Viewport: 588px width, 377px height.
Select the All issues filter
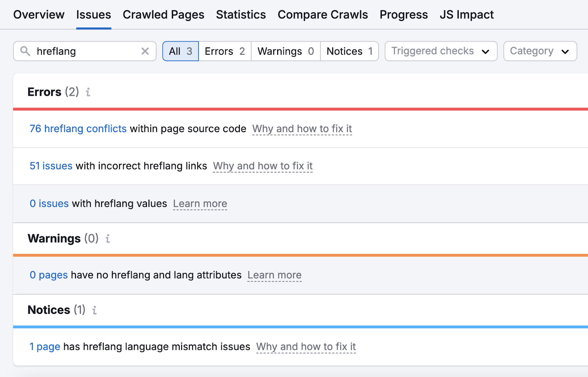[180, 51]
